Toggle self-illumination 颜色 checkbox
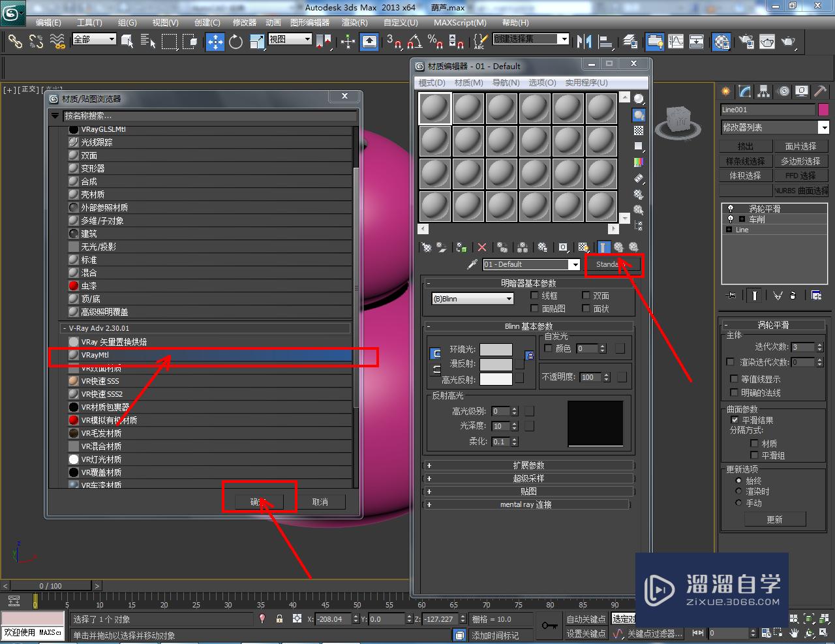Viewport: 835px width, 644px height. click(x=548, y=348)
